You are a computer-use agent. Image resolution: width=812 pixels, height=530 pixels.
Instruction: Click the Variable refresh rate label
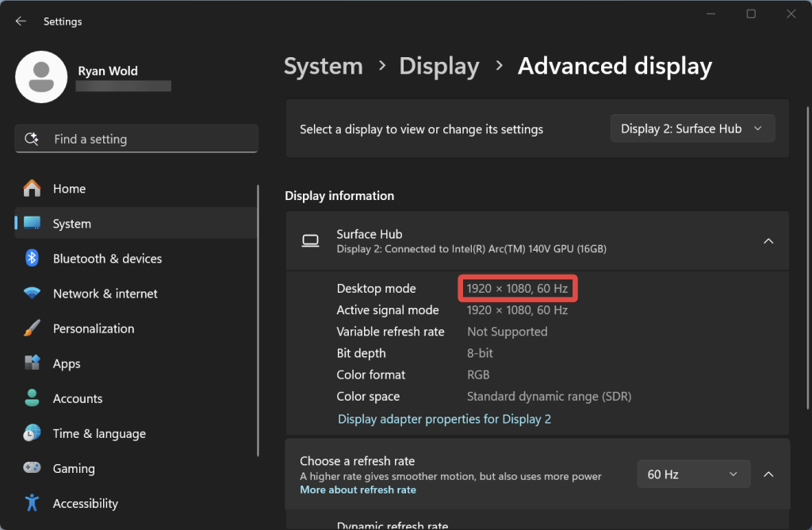point(390,332)
